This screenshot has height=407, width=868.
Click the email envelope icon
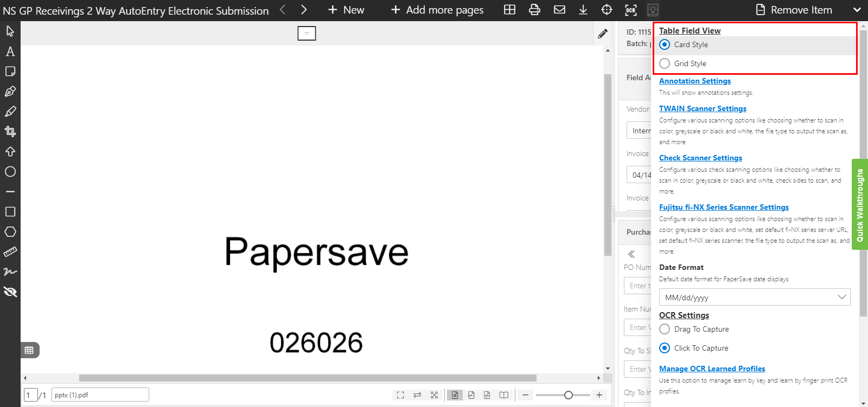pyautogui.click(x=559, y=10)
